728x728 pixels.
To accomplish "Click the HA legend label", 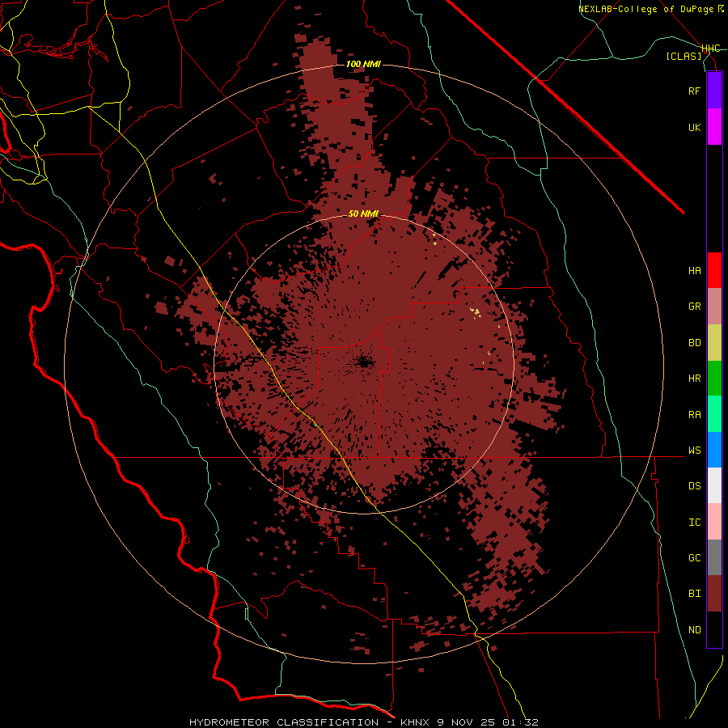I will click(x=694, y=271).
